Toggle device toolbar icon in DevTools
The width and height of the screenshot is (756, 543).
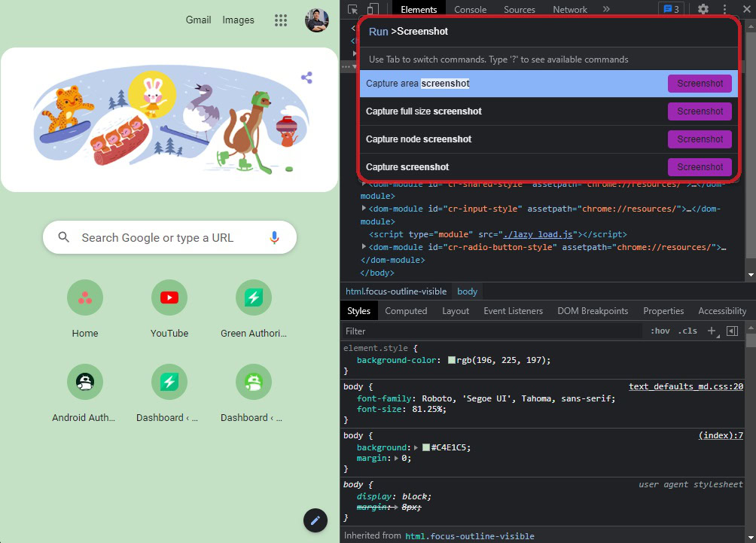point(373,9)
